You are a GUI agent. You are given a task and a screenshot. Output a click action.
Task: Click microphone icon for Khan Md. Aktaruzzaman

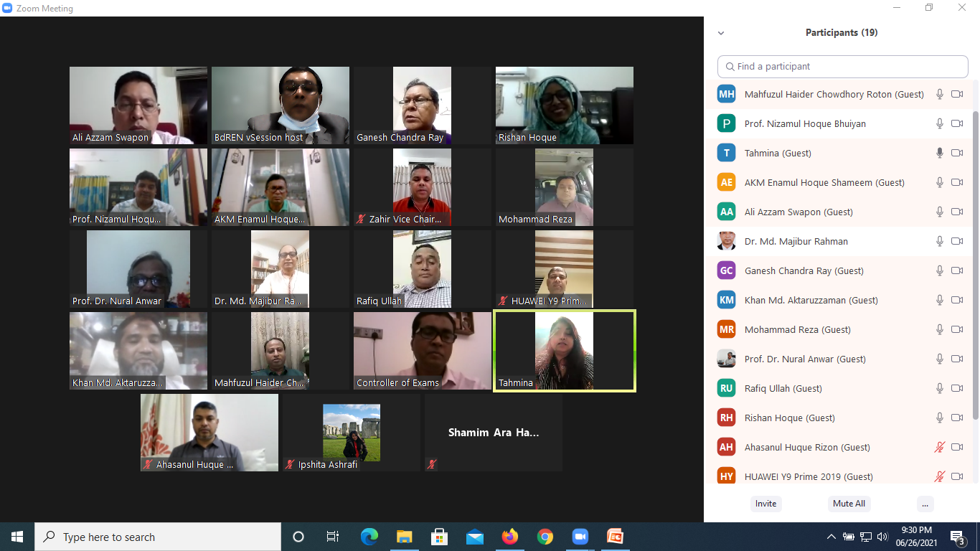pos(939,300)
